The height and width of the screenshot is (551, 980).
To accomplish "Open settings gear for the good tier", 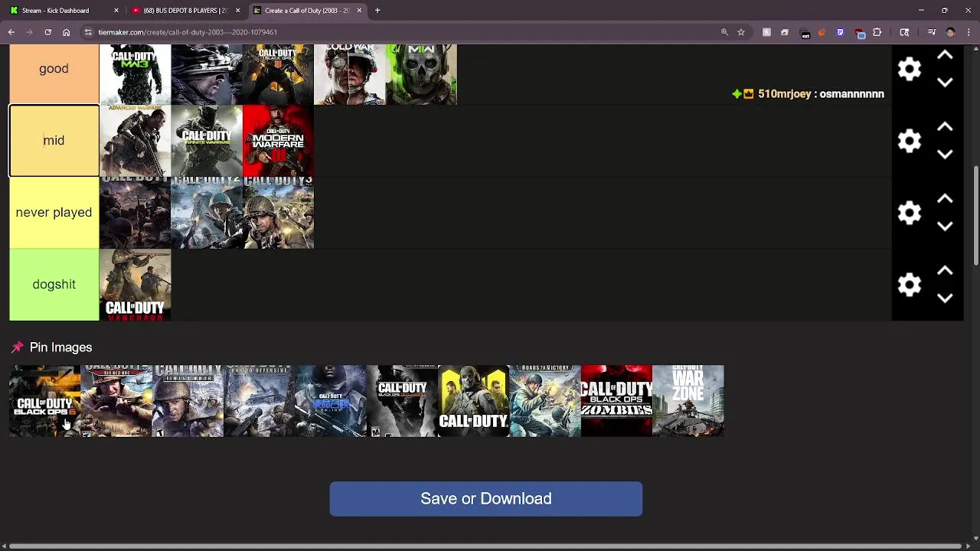I will tap(910, 69).
